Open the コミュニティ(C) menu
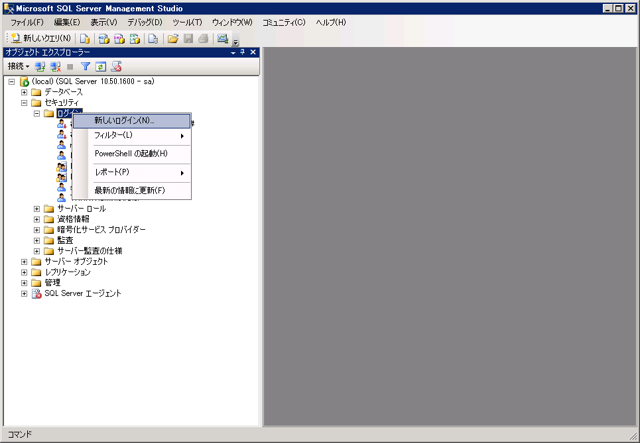 284,22
